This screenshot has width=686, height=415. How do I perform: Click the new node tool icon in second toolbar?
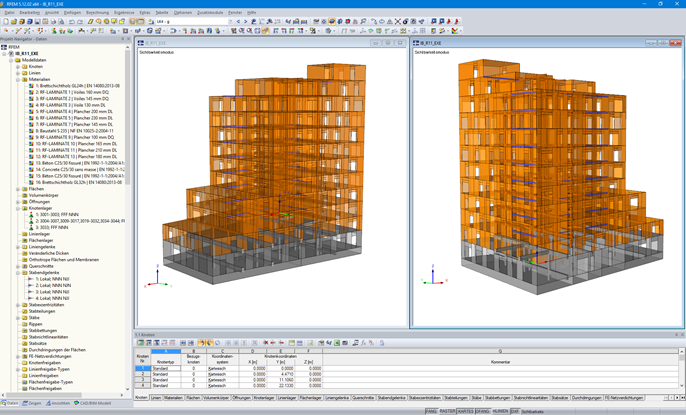[6, 31]
